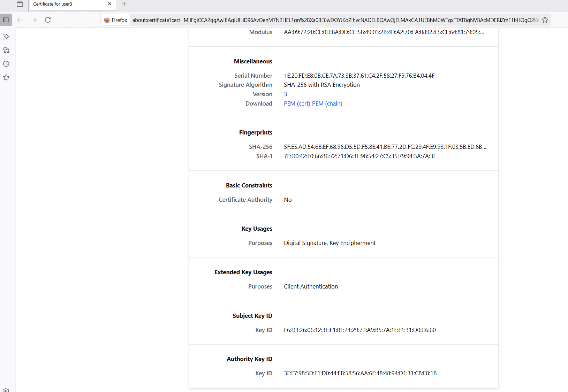Click the Firefox identity badge in address bar

tap(116, 20)
